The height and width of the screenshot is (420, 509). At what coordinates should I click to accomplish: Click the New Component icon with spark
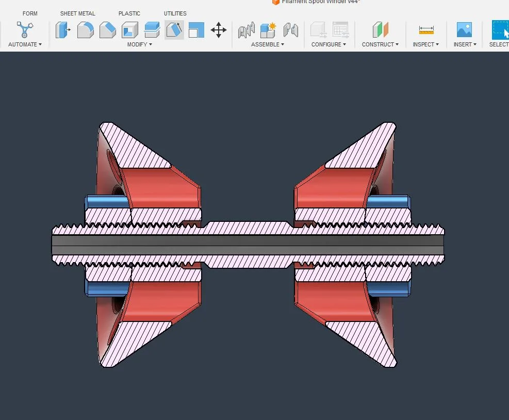click(x=268, y=30)
